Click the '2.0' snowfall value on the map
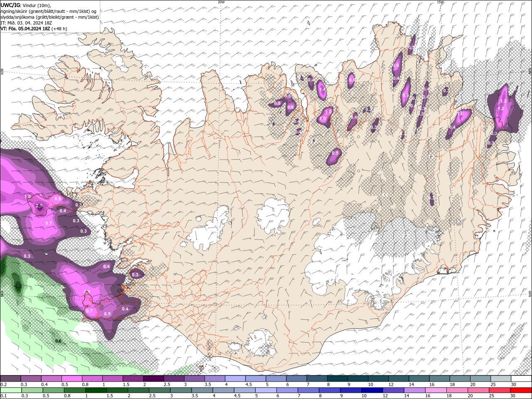 pos(39,206)
